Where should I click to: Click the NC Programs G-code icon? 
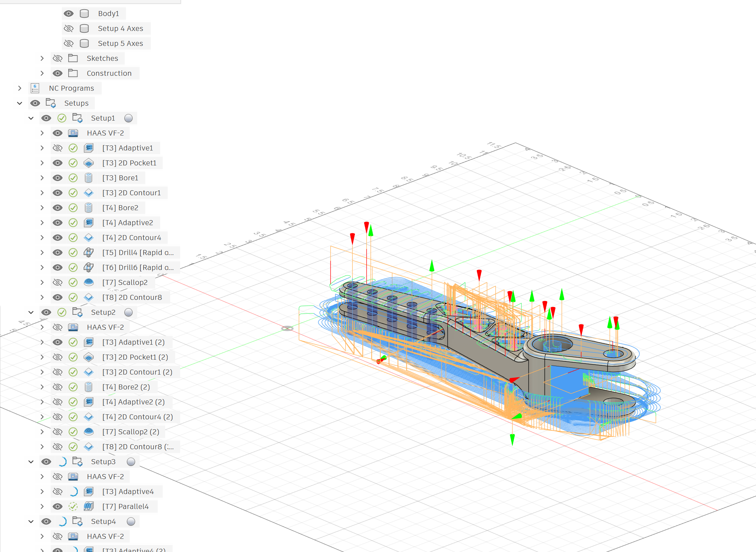(35, 88)
